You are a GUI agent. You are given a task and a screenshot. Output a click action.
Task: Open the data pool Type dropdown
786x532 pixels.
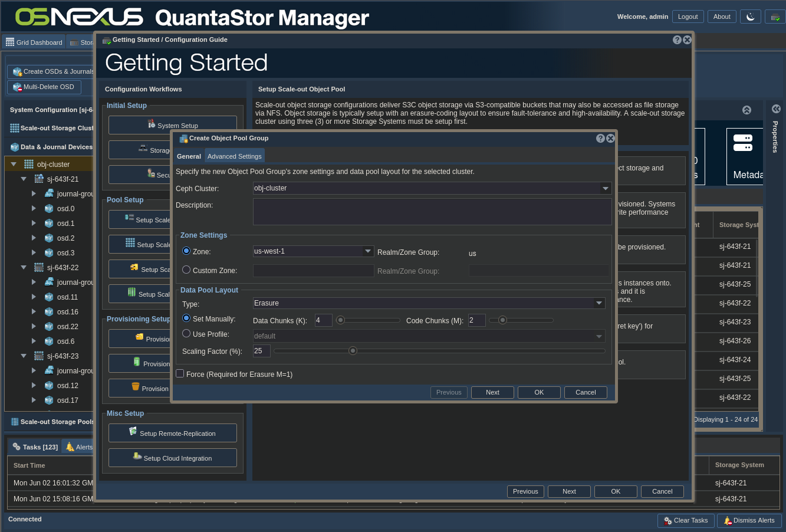[x=599, y=303]
